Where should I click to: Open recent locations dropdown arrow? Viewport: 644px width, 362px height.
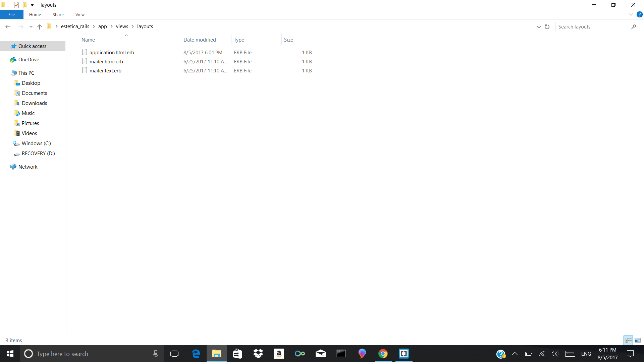pos(31,27)
